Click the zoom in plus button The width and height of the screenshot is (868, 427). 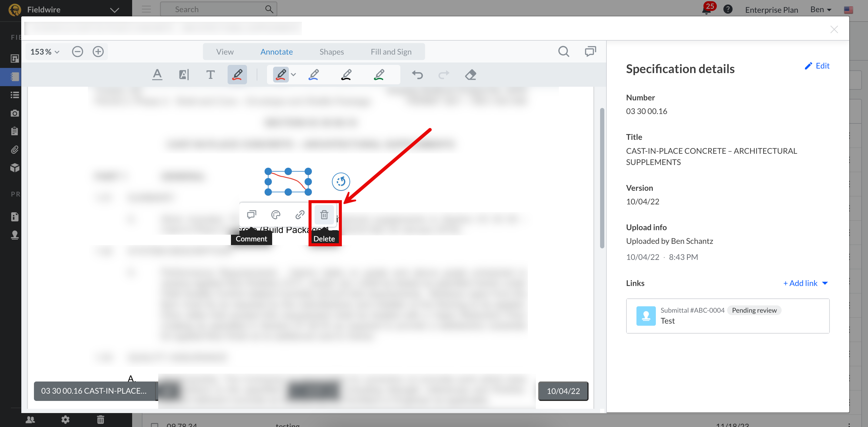click(98, 52)
